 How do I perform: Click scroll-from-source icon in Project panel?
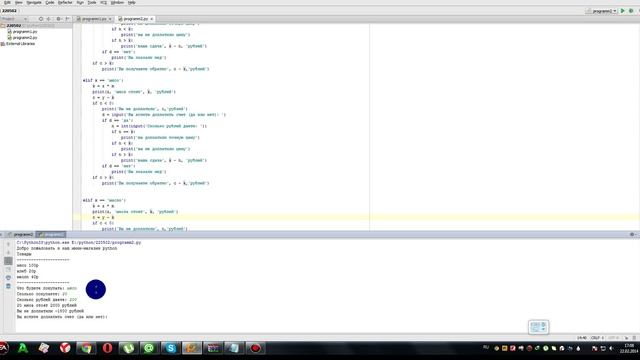point(41,19)
